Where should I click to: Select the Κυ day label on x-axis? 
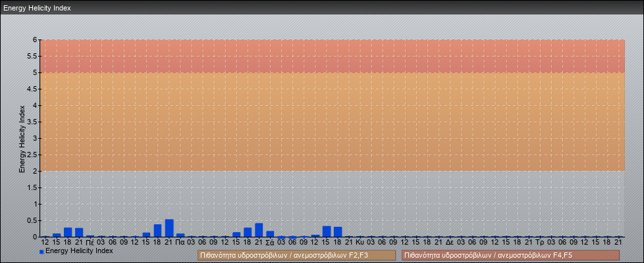click(x=360, y=243)
